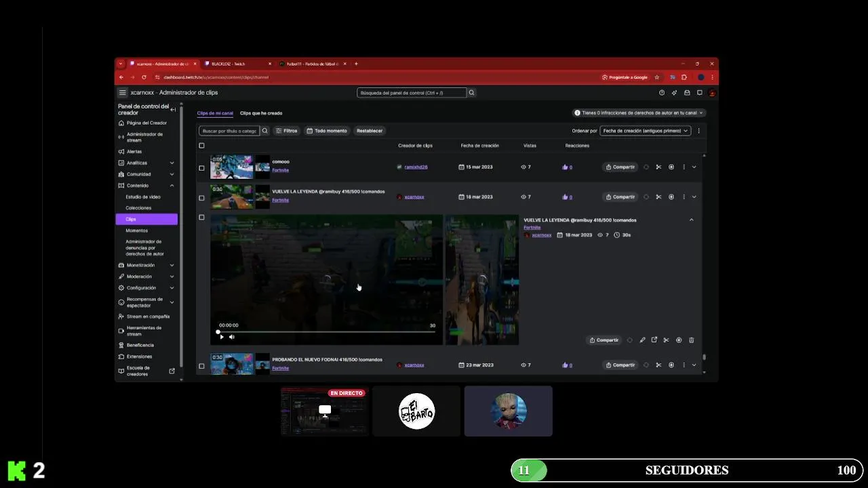Open the browser extensions puzzle icon
The image size is (868, 488).
(684, 77)
